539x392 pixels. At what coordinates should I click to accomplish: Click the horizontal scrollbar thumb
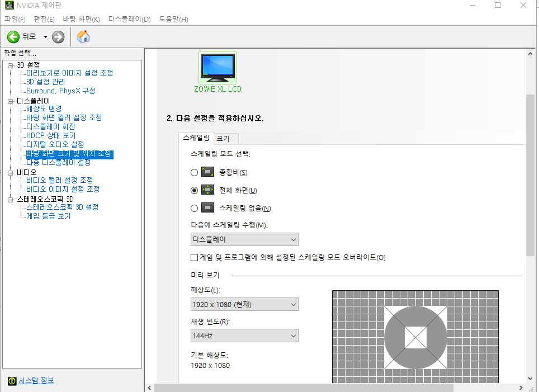304,388
